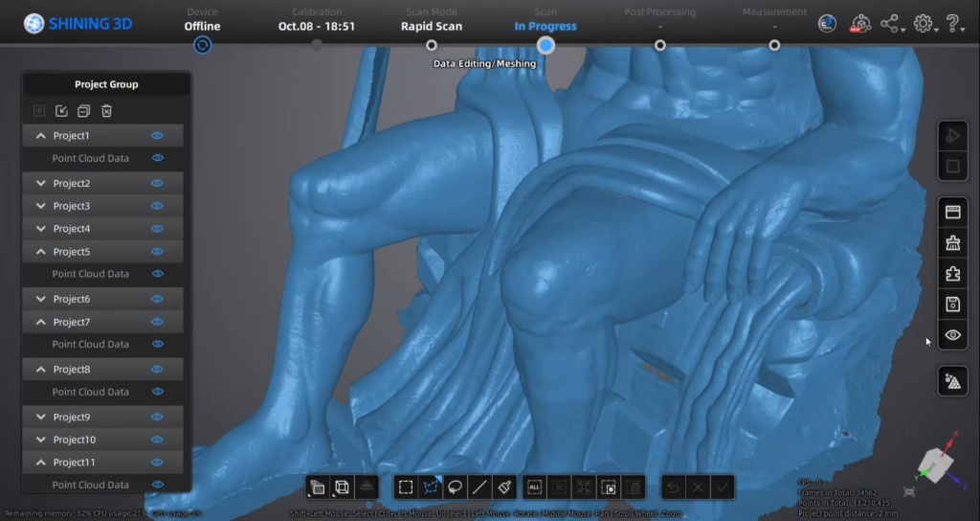
Task: Click the deselect (unselect all) icon
Action: point(559,487)
